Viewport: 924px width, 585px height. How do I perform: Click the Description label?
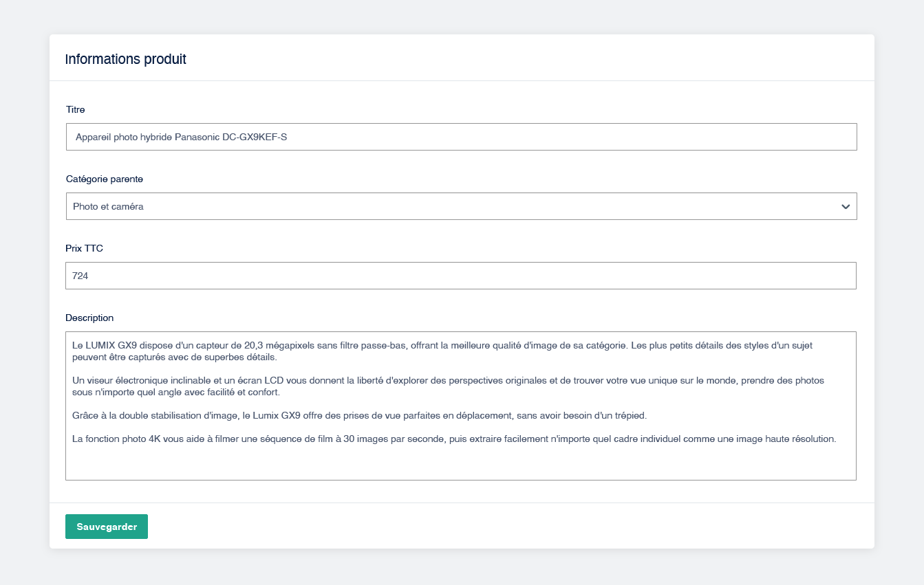89,318
